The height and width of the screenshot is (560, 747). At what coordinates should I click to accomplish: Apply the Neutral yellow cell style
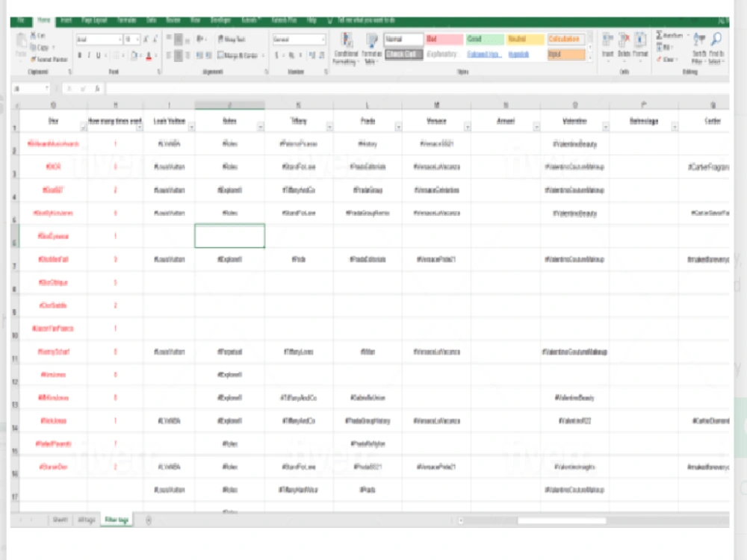[525, 39]
